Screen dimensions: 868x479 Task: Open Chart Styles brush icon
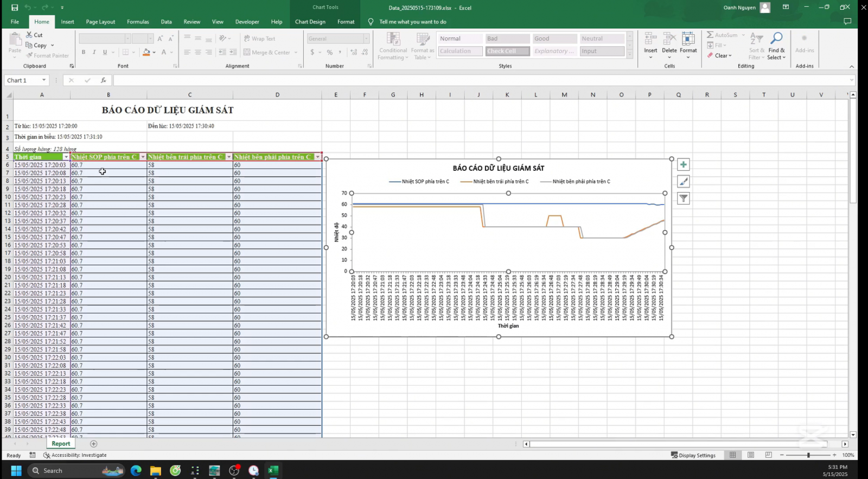pyautogui.click(x=684, y=182)
